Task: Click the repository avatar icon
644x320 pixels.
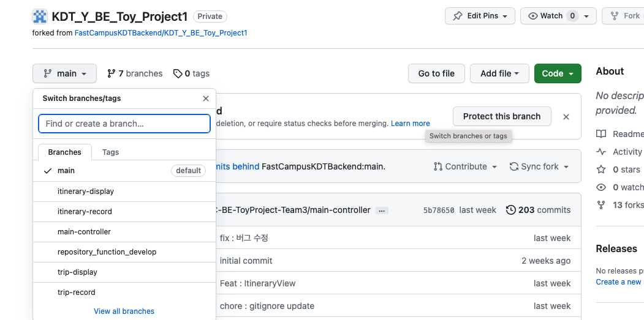Action: (x=40, y=17)
